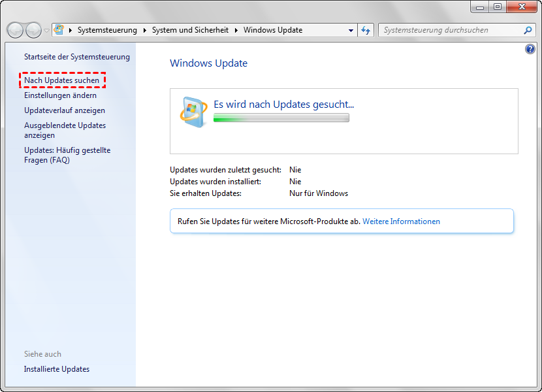Viewport: 542px width, 392px height.
Task: Click 'Siehe auch' heading
Action: [42, 354]
